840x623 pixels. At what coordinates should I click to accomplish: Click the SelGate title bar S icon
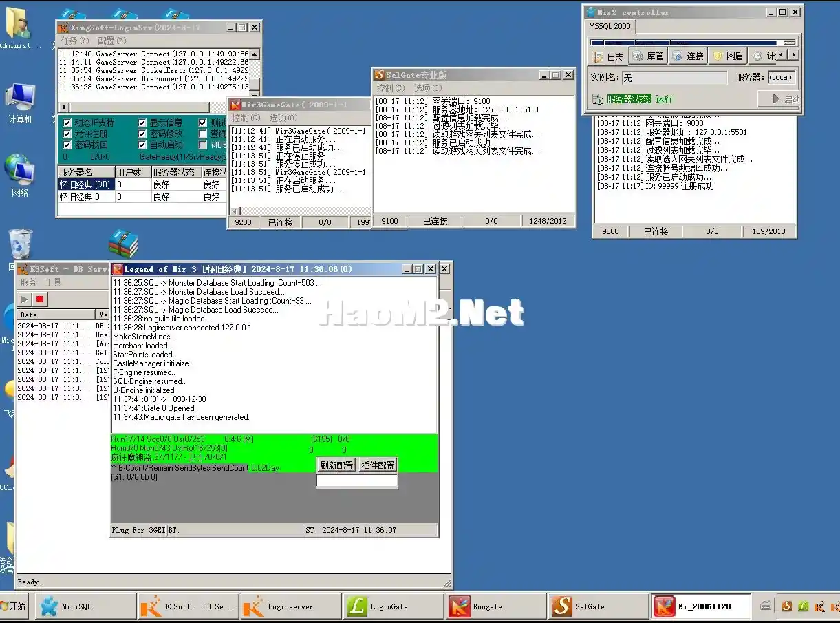pos(379,74)
